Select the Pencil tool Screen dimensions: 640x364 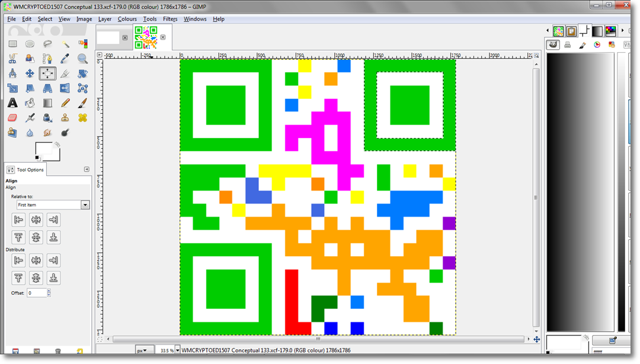65,103
